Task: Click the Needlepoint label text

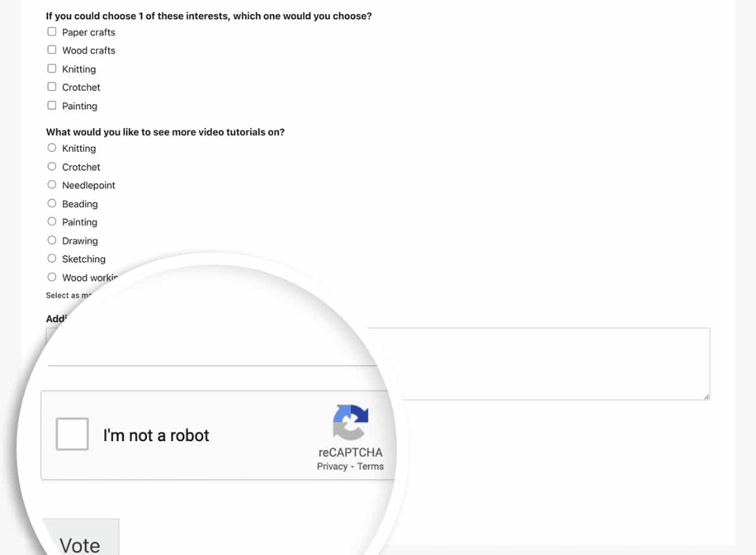Action: pyautogui.click(x=89, y=185)
